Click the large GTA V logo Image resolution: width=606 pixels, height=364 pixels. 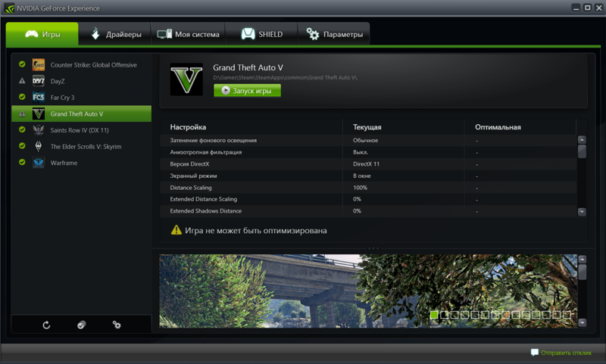coord(186,79)
